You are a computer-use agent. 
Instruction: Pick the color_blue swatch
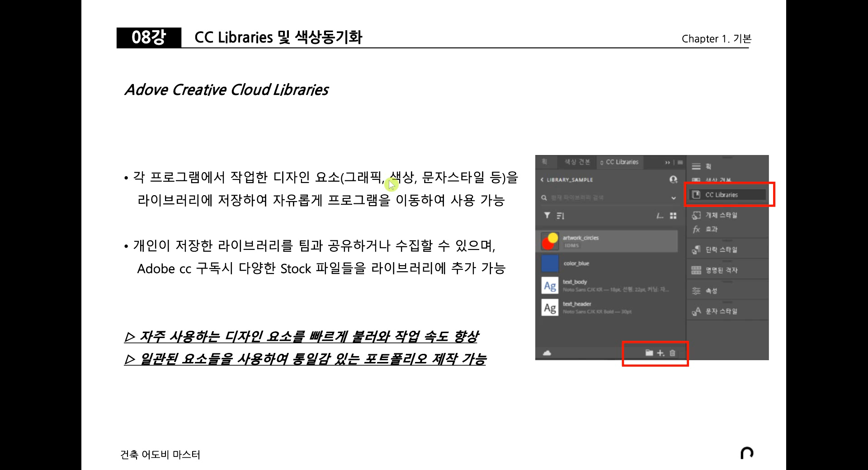(x=550, y=263)
